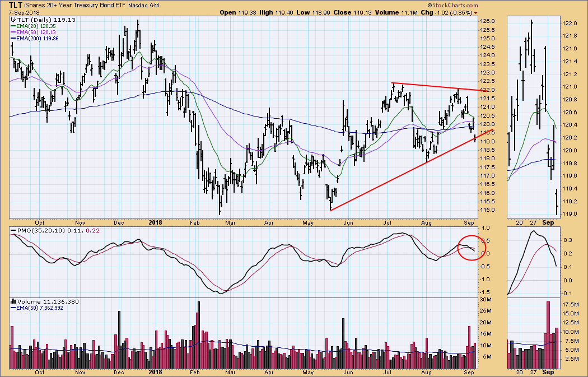
Task: Click the TLT (Daily) 119.13 legend entry
Action: (46, 20)
